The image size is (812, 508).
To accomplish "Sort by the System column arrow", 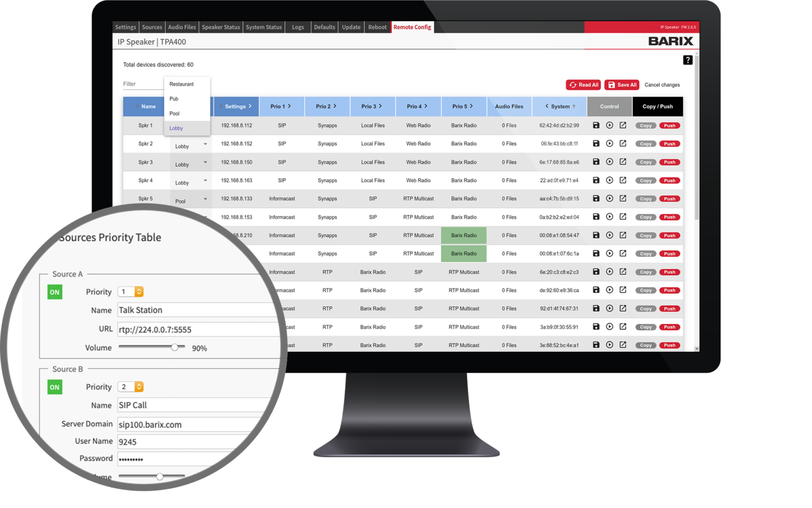I will 574,106.
